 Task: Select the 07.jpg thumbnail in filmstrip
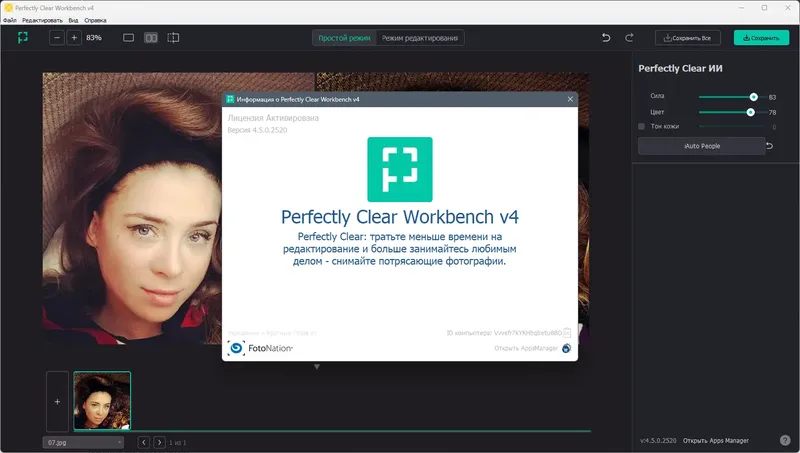[102, 400]
